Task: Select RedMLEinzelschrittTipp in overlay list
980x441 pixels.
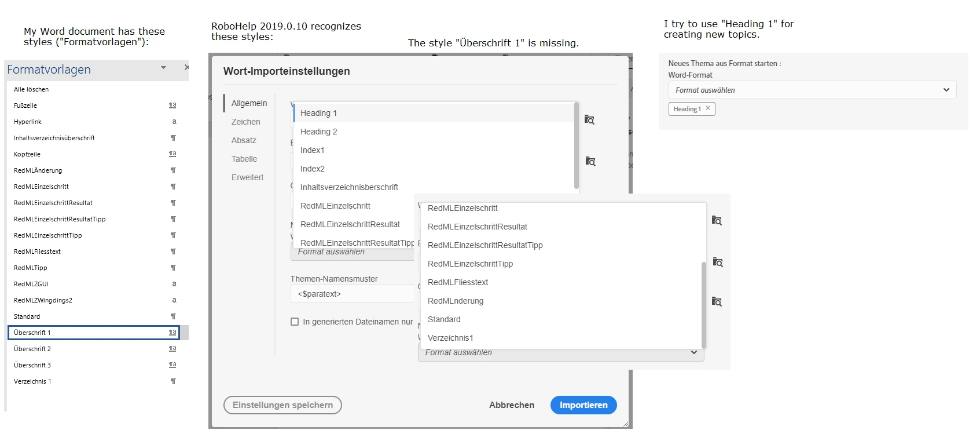Action: pos(561,264)
